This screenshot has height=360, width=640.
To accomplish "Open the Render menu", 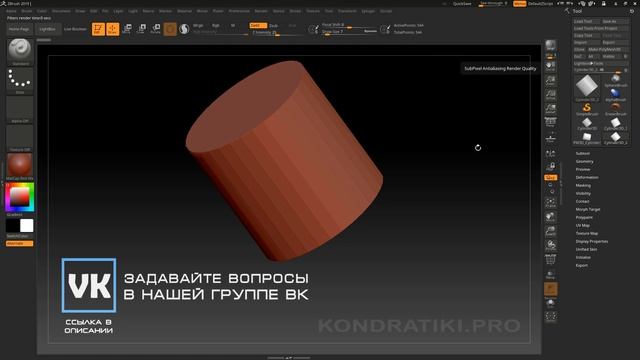I will pos(261,11).
